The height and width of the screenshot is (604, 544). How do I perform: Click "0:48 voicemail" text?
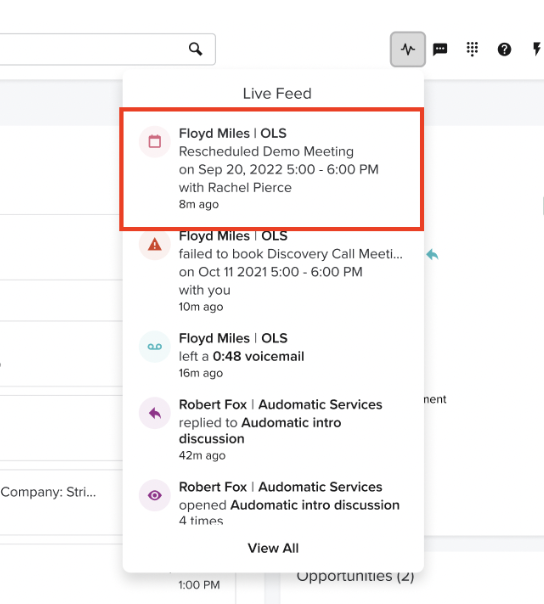259,356
